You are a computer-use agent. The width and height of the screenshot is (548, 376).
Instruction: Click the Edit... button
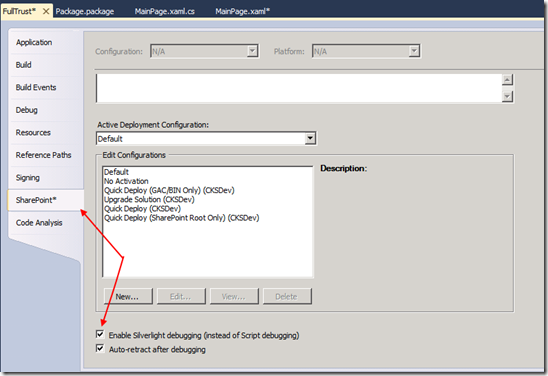[x=181, y=296]
